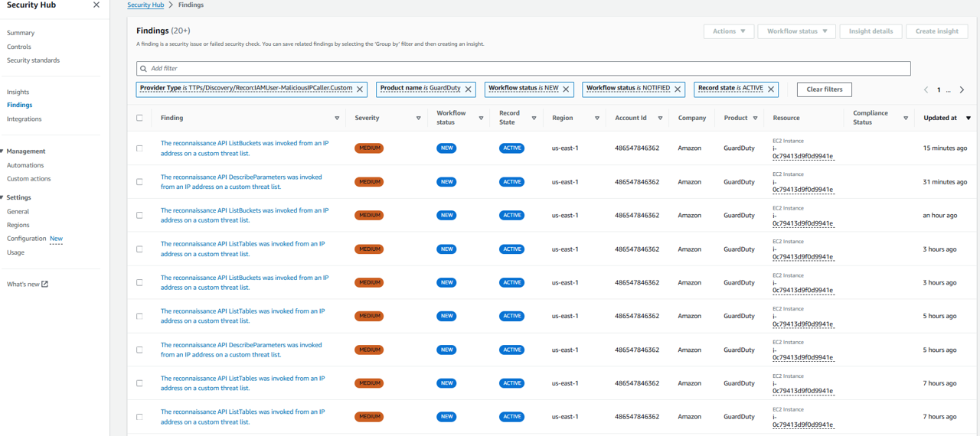Image resolution: width=980 pixels, height=436 pixels.
Task: Click the search magnifier icon in filter bar
Action: click(143, 68)
